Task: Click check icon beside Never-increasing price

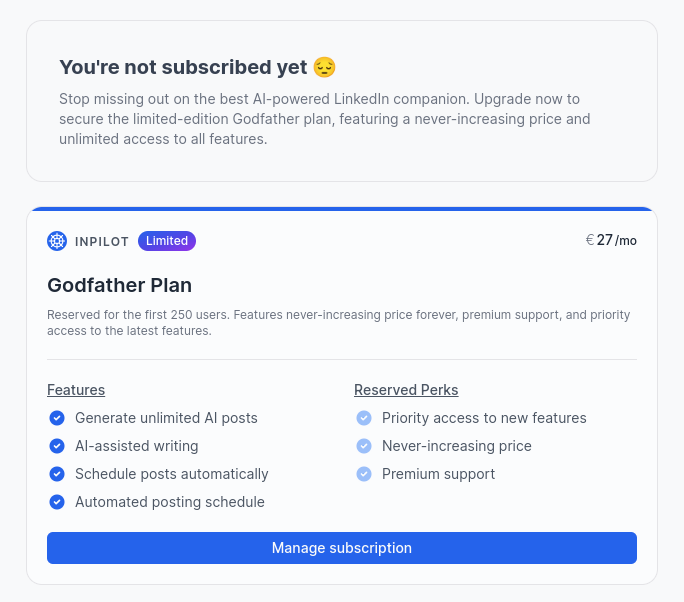Action: pyautogui.click(x=364, y=446)
